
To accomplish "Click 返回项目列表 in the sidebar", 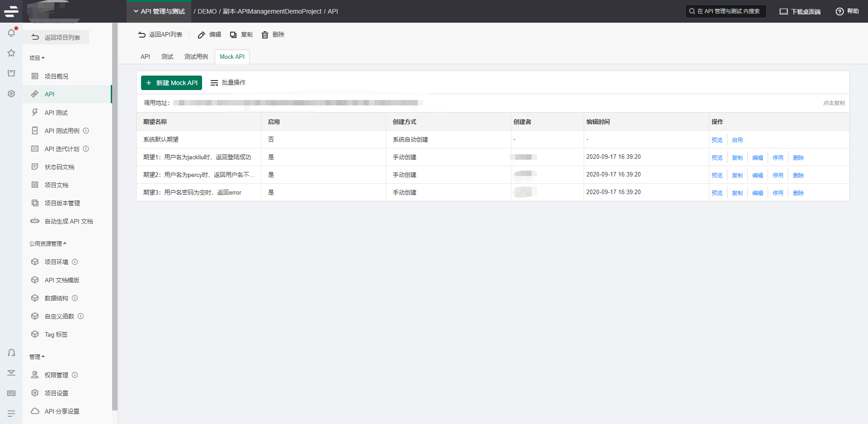I will pyautogui.click(x=56, y=37).
